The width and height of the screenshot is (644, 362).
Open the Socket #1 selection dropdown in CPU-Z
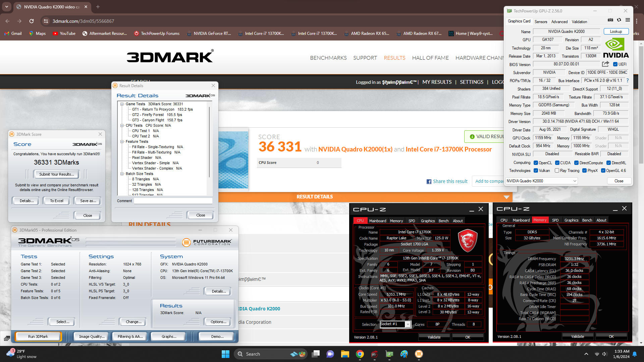(395, 324)
